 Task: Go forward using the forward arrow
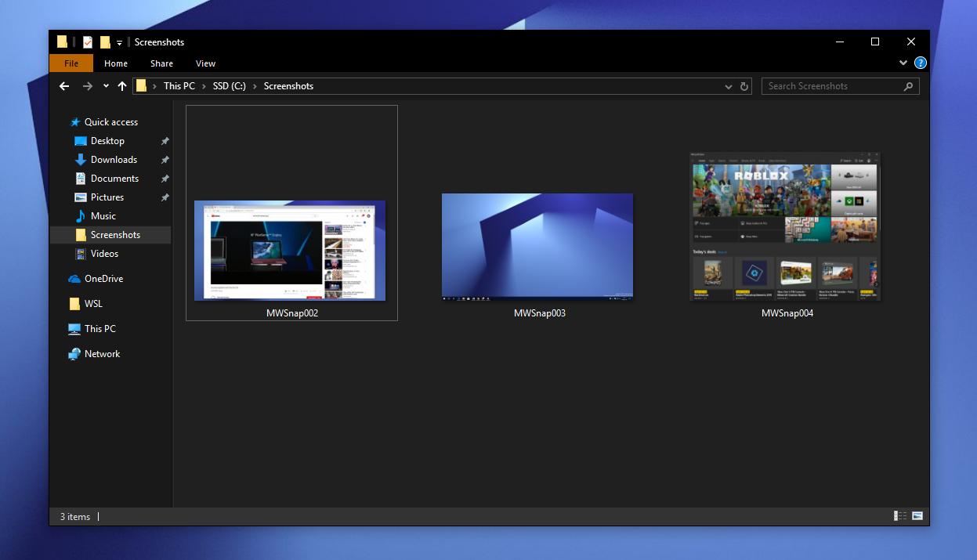pos(88,86)
